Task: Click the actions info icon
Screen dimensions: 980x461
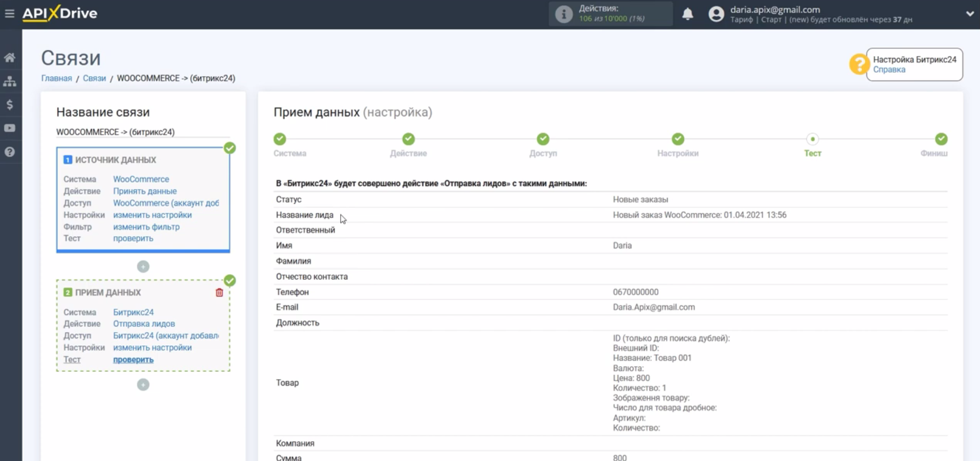Action: point(563,14)
